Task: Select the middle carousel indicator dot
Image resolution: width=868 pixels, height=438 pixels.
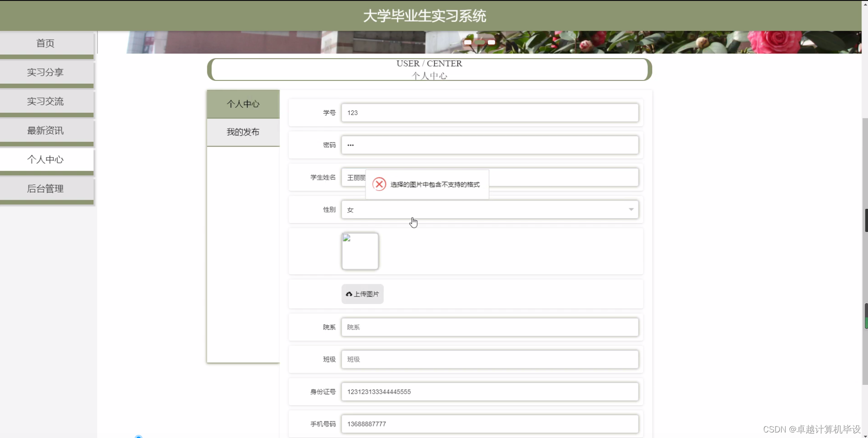Action: [480, 42]
